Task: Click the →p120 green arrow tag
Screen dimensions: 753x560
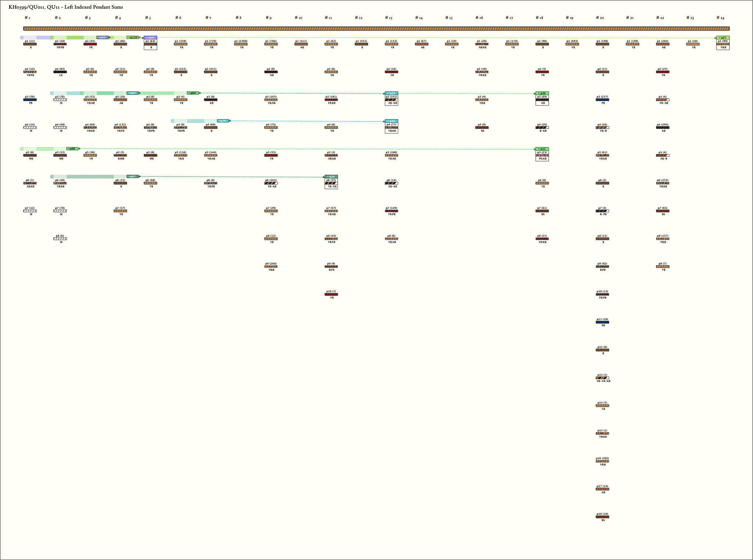Action: 133,38
